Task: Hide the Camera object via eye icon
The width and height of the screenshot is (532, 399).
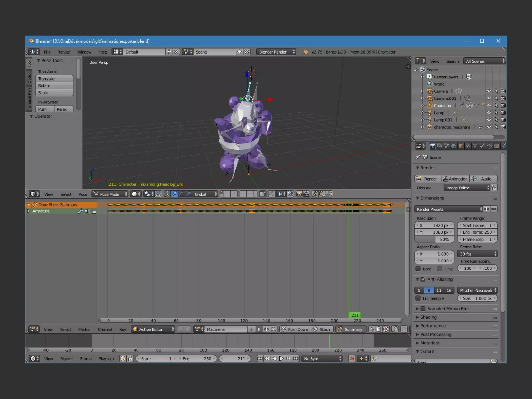Action: [x=489, y=91]
